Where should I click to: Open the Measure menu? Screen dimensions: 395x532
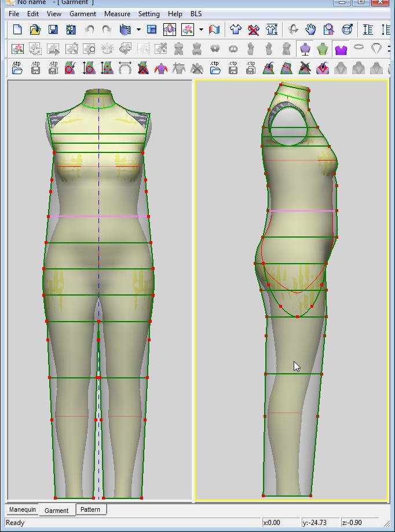click(118, 14)
